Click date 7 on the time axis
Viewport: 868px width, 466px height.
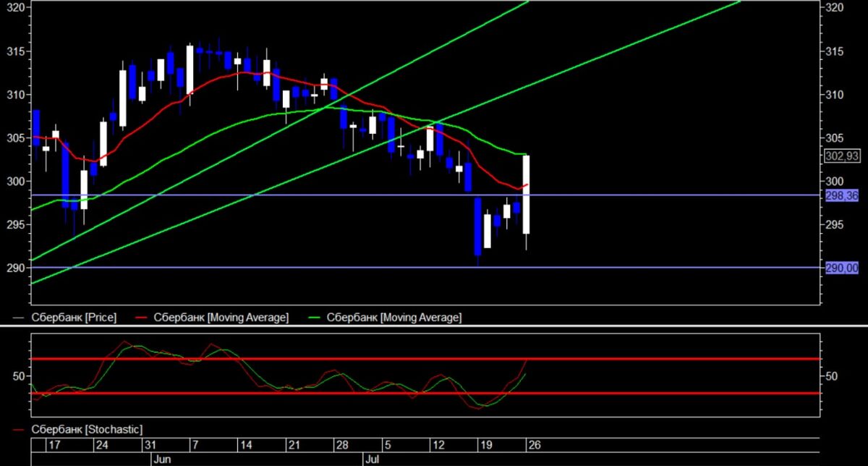pos(195,444)
